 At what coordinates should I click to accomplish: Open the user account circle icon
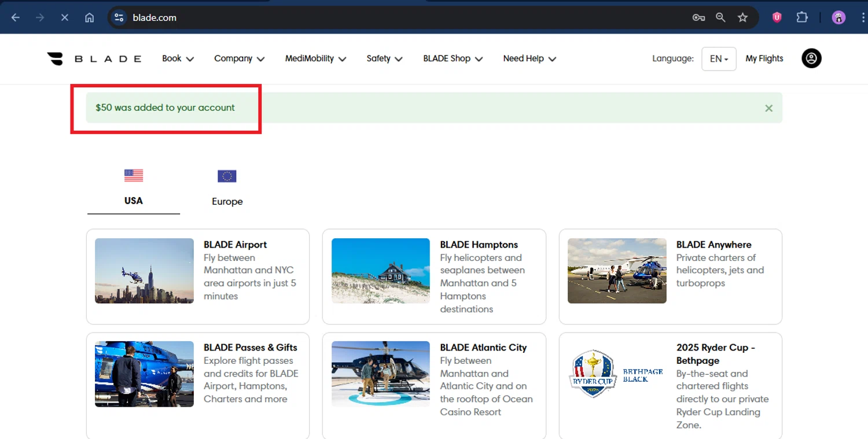click(811, 58)
